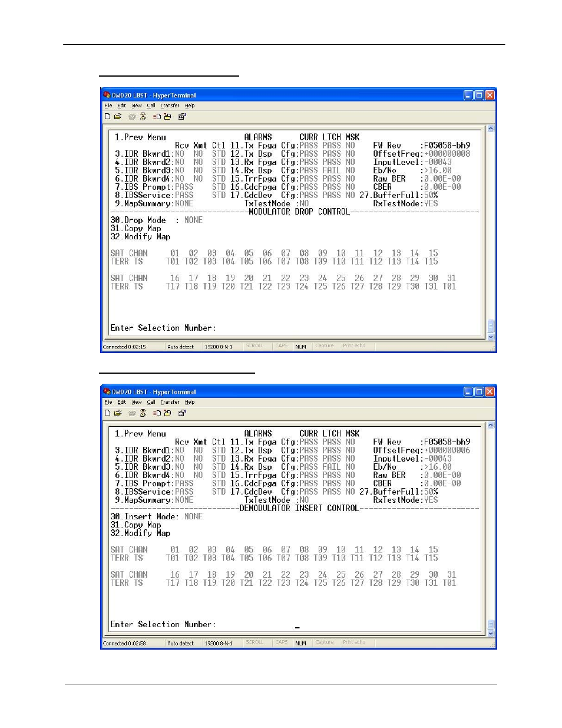Click the Receive icon in Demodulator Insert window
Viewport: 562px width, 728px height.
coord(167,413)
